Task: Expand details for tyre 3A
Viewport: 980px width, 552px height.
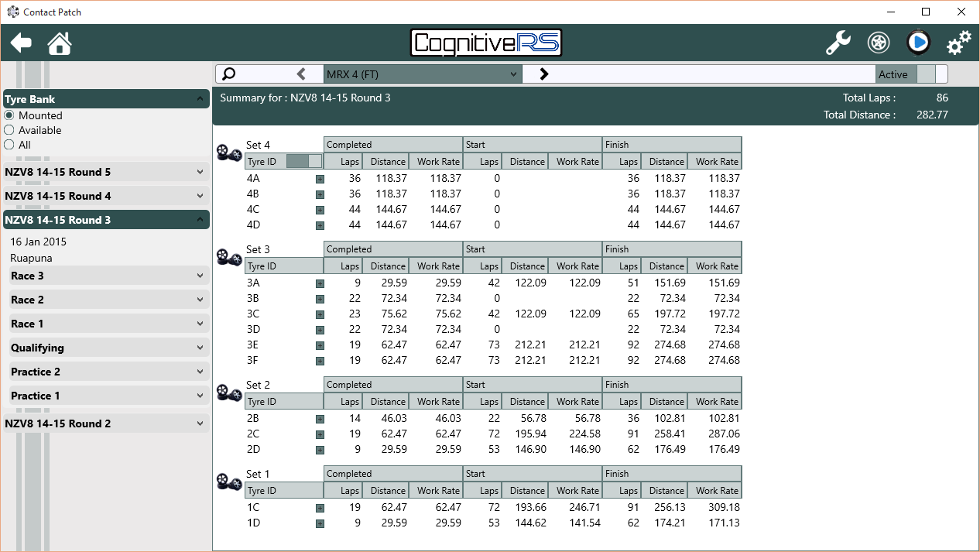Action: (x=320, y=283)
